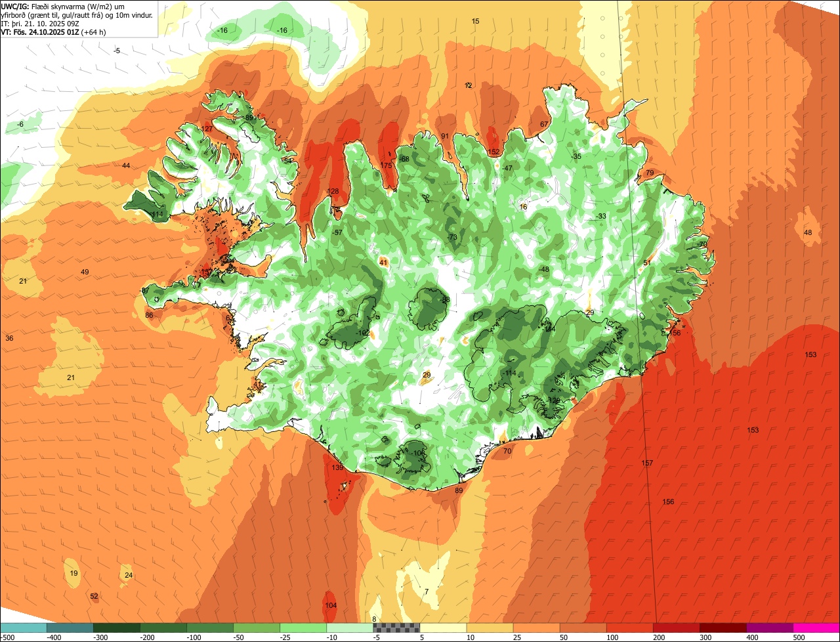Choose the light green swatch labeled -25

pyautogui.click(x=303, y=628)
